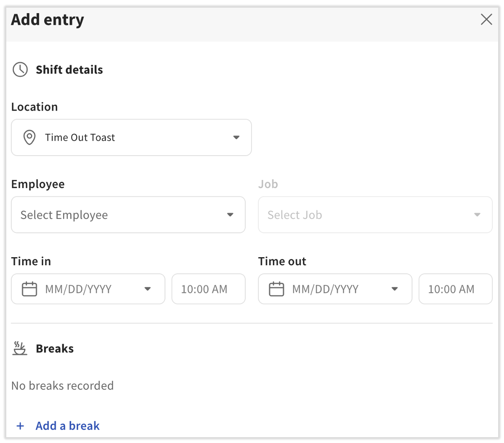Click the disabled Select Job dropdown
The height and width of the screenshot is (443, 504).
click(376, 215)
